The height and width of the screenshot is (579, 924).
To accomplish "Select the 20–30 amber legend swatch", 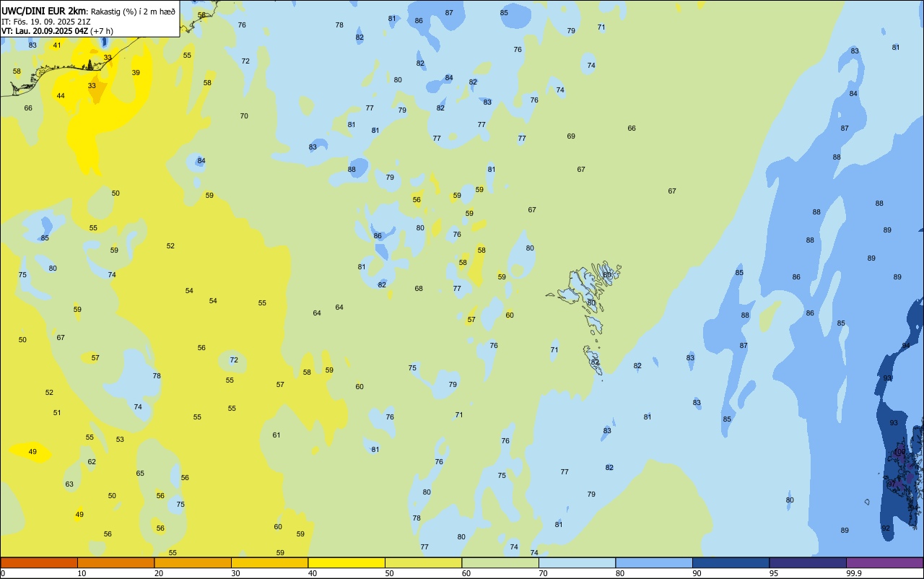I will (193, 562).
